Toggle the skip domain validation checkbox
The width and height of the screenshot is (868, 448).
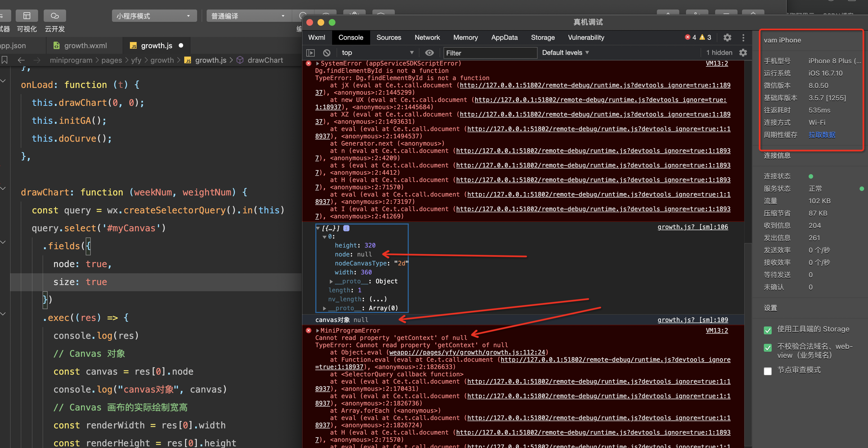click(x=767, y=348)
